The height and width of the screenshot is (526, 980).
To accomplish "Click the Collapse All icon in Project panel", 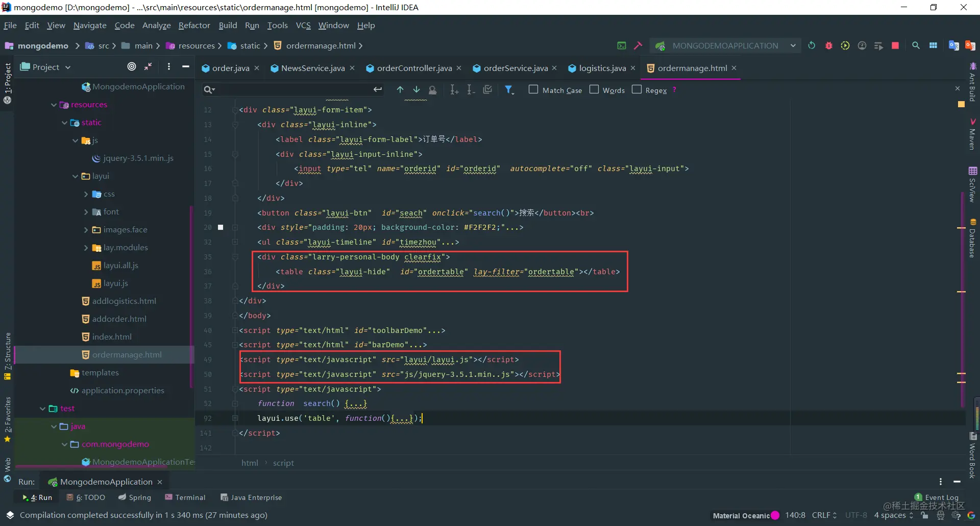I will (149, 66).
